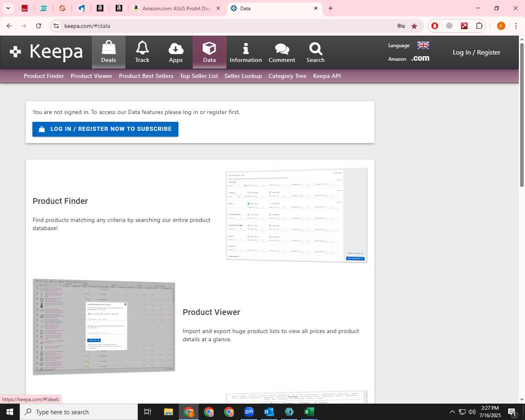The width and height of the screenshot is (525, 420).
Task: Click Log In / Register link in header
Action: [x=477, y=52]
